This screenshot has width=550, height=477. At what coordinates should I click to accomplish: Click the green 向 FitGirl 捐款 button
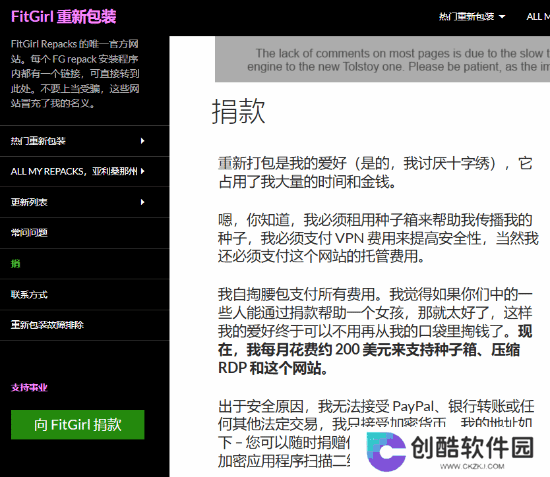[78, 425]
